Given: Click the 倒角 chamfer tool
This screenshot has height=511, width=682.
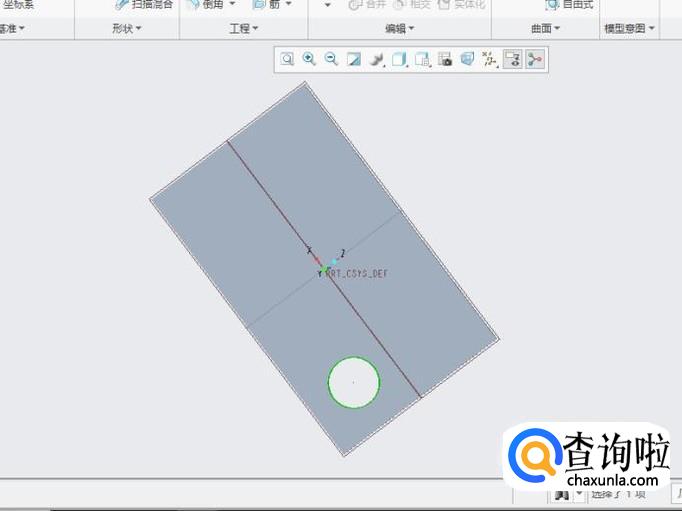Looking at the screenshot, I should tap(206, 5).
